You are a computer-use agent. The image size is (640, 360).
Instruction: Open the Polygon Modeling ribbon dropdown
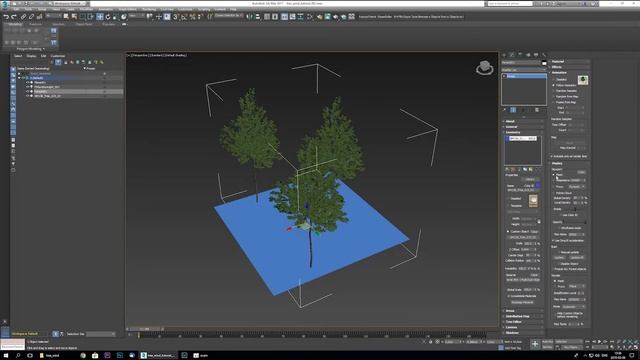(x=31, y=49)
